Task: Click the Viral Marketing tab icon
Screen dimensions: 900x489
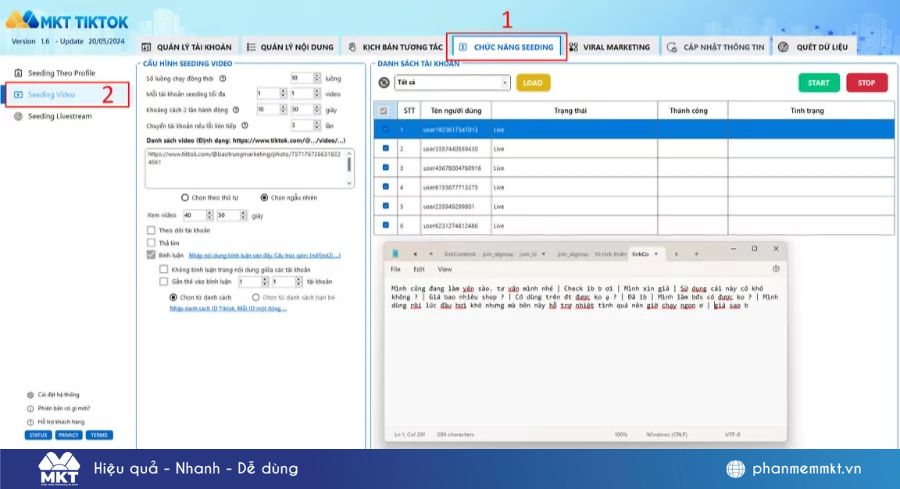Action: click(x=573, y=47)
